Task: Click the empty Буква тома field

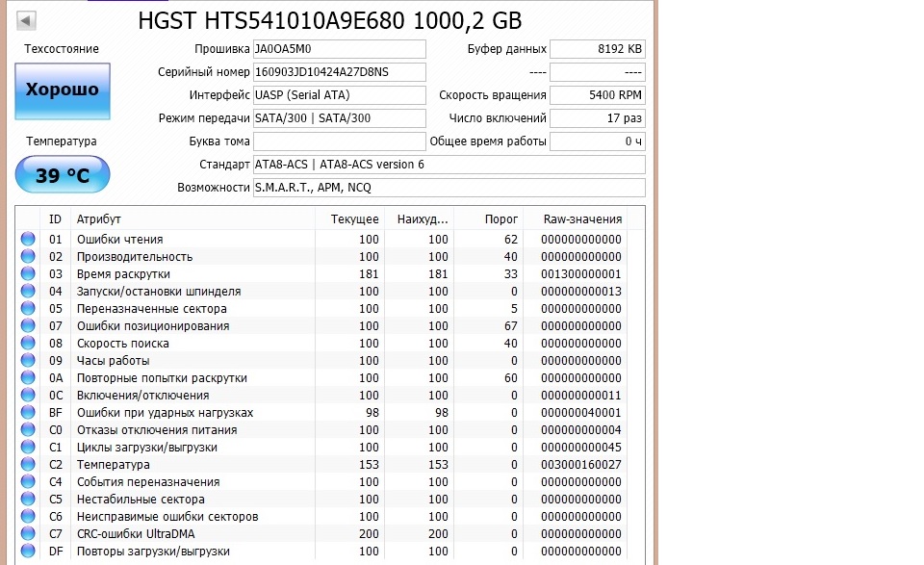Action: click(339, 141)
